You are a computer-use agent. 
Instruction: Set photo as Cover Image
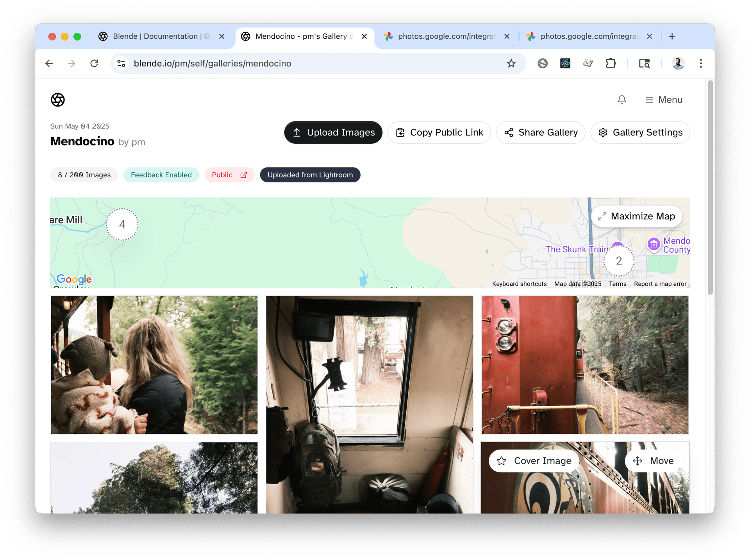coord(534,461)
